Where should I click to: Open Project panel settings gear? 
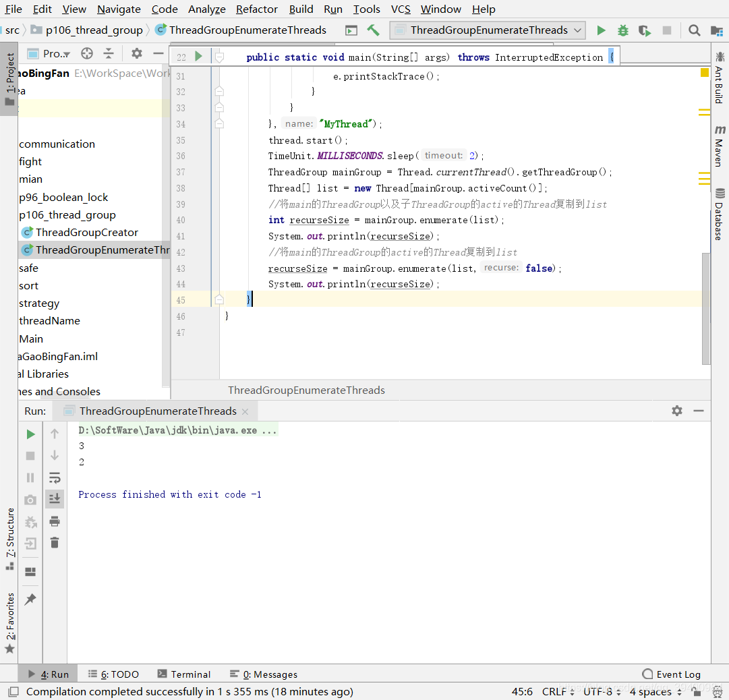pos(137,53)
